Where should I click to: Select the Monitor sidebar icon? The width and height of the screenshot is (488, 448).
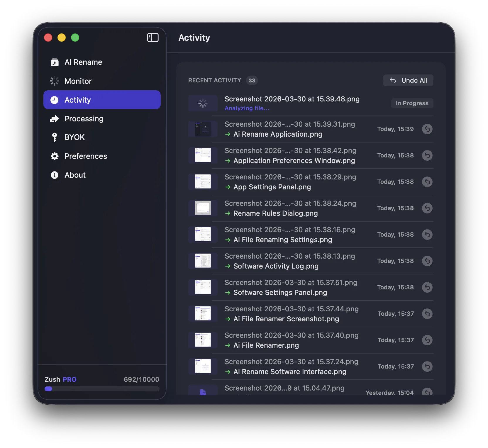[54, 81]
